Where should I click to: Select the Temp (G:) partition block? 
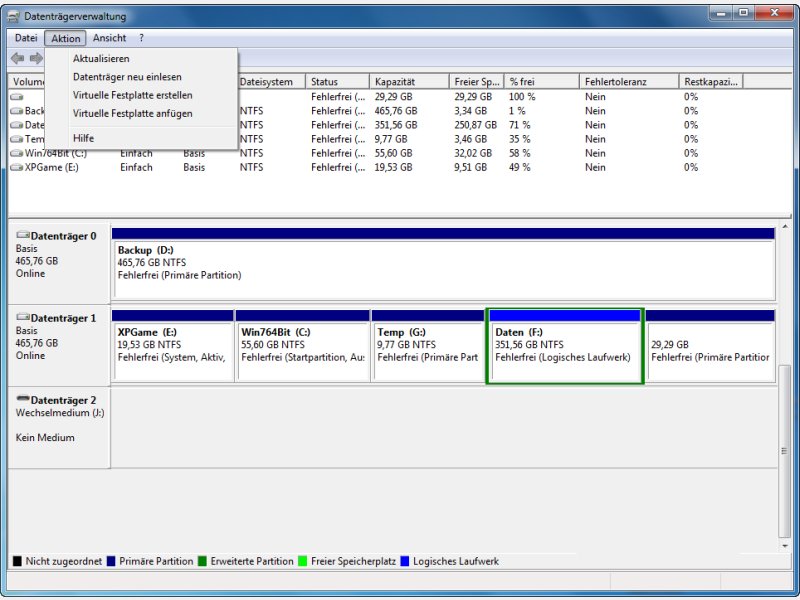click(x=428, y=345)
